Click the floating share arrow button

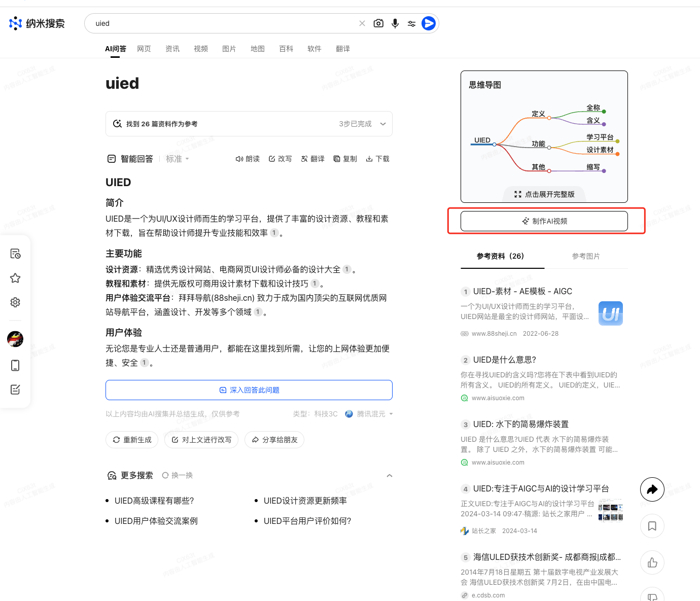652,489
